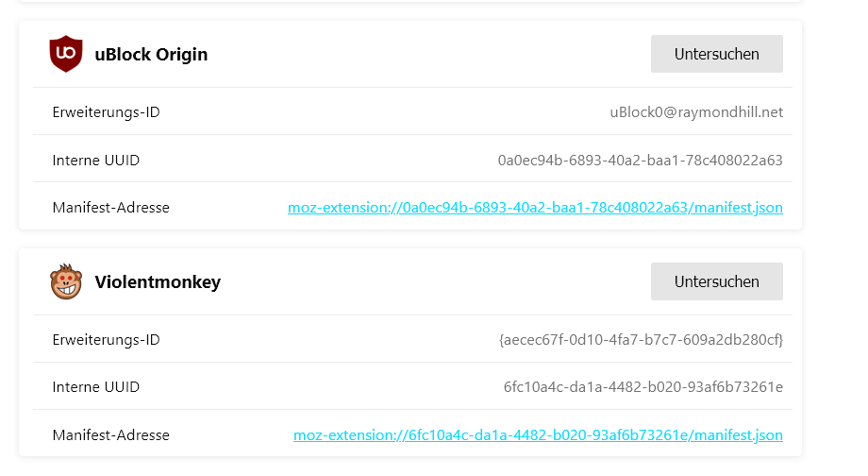The image size is (868, 476).
Task: Click Violentmonkey's internal UUID value
Action: pos(643,387)
